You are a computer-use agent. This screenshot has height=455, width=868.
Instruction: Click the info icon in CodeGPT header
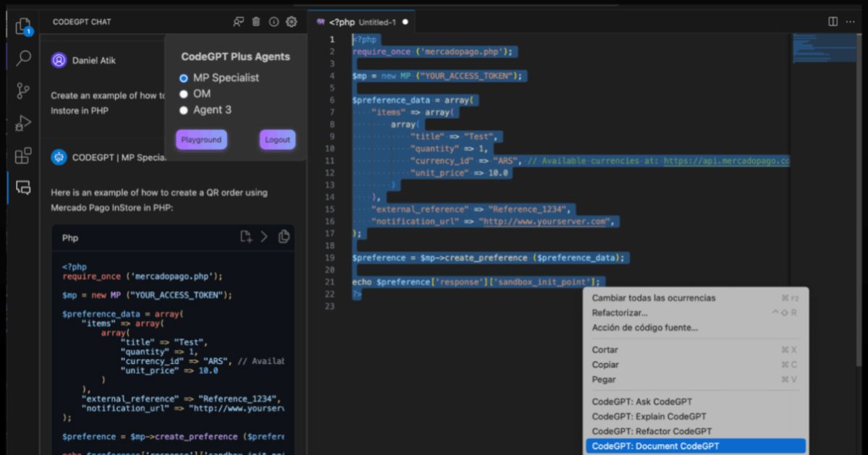[x=274, y=22]
